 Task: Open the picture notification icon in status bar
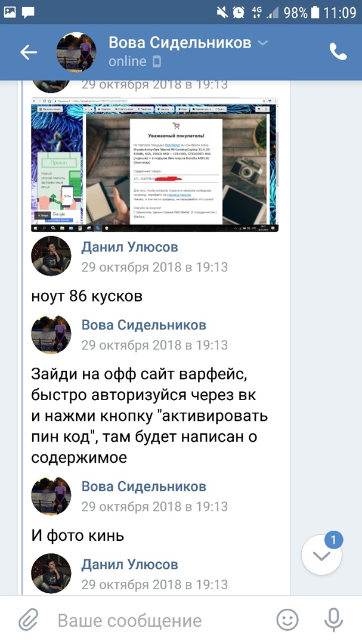[x=10, y=13]
